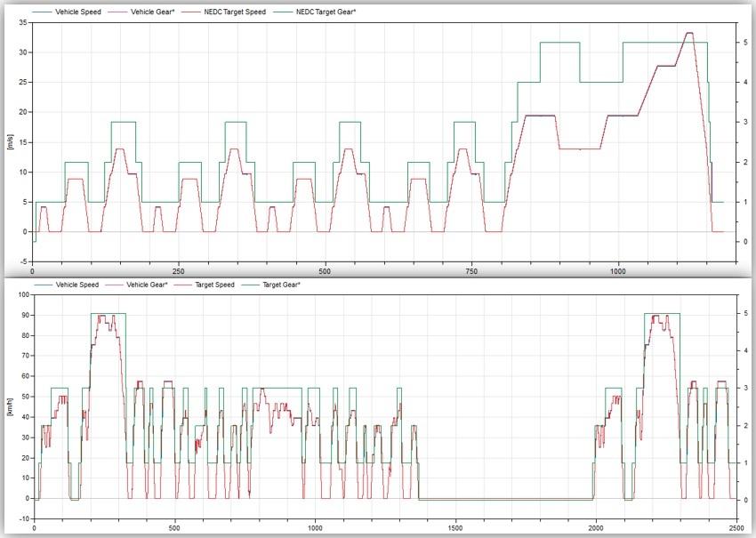Click time tick 1500 on km/h plot
The width and height of the screenshot is (756, 538).
tap(455, 528)
